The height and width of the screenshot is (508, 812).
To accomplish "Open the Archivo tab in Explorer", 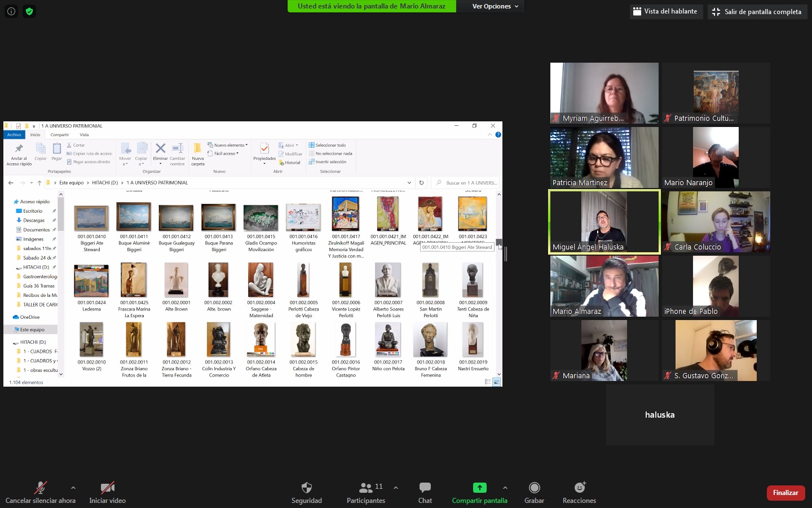I will click(14, 135).
